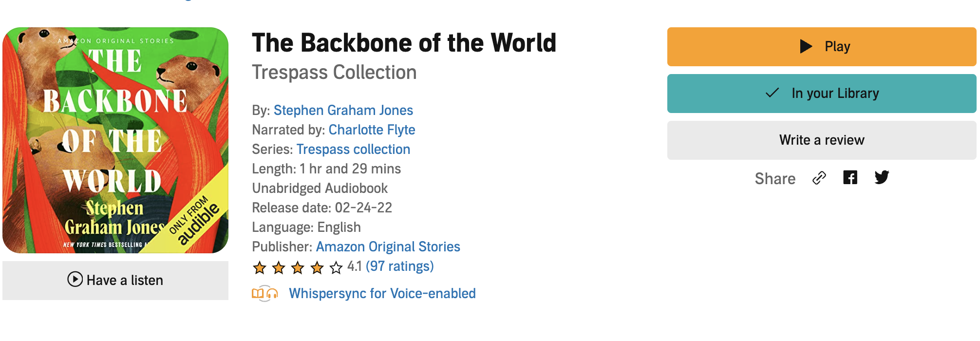Open author Stephen Graham Jones link

click(x=343, y=111)
